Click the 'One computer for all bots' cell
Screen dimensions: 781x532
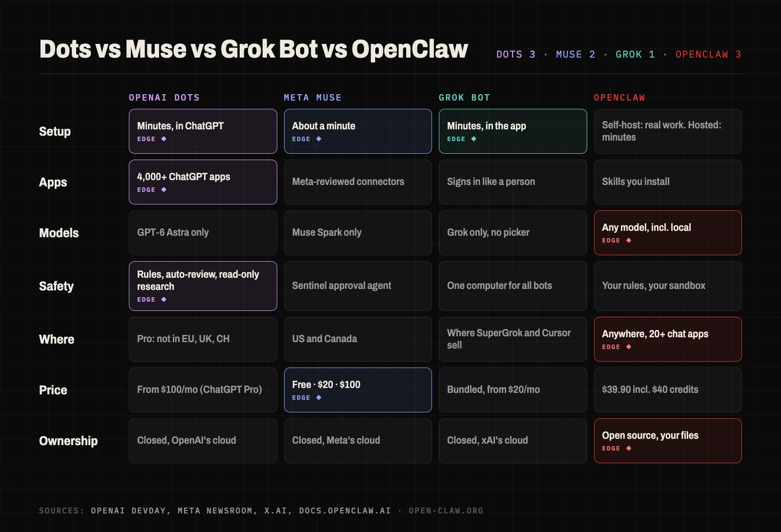(x=513, y=286)
